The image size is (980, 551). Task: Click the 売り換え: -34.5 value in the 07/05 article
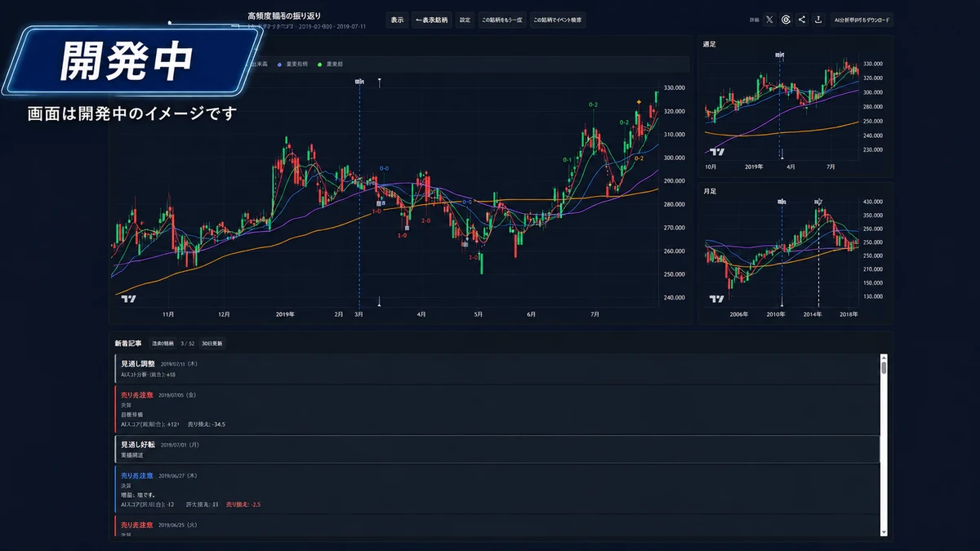point(207,424)
